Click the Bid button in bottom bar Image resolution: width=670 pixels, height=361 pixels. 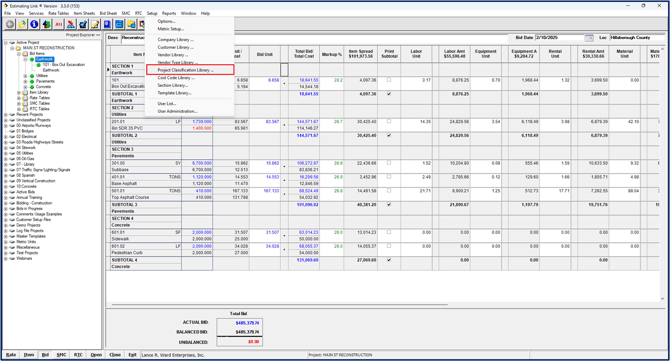coord(45,355)
